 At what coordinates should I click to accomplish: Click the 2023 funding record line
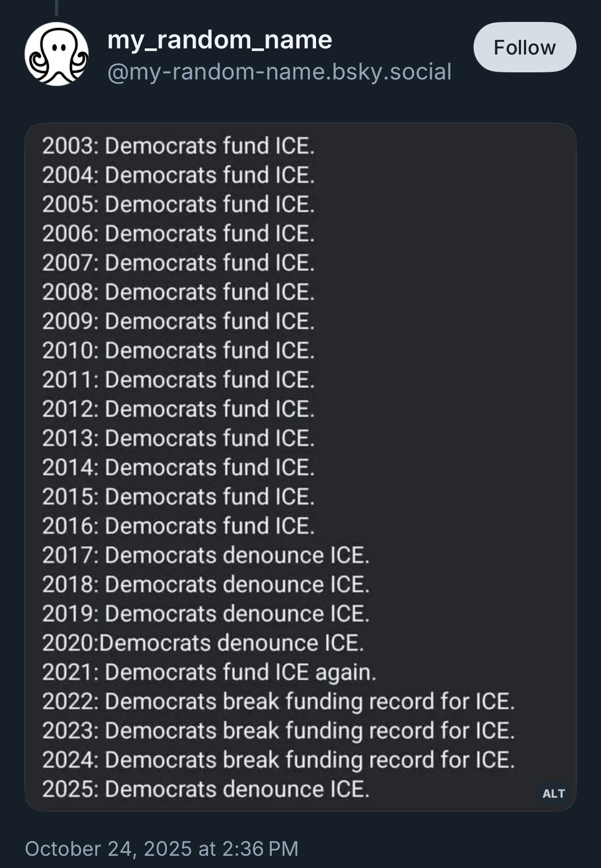278,731
